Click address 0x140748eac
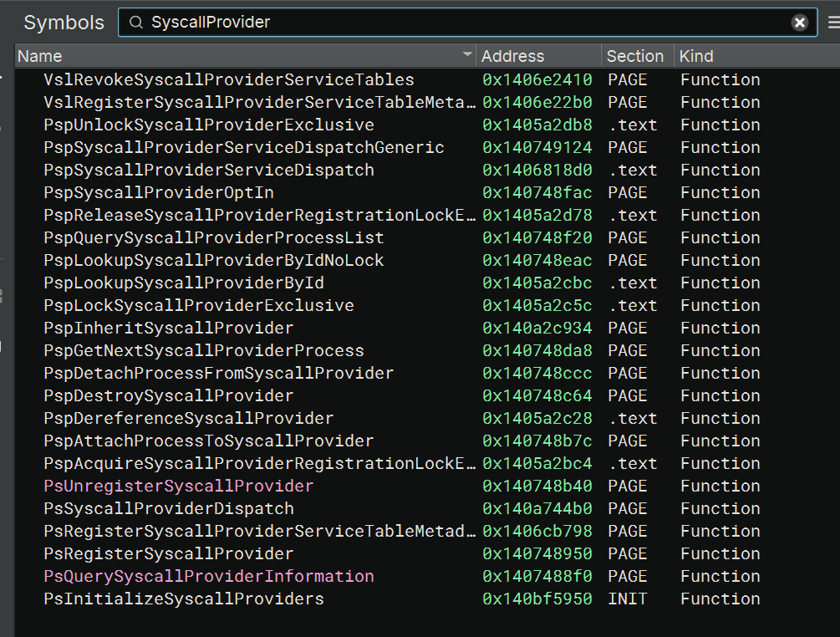Image resolution: width=840 pixels, height=637 pixels. (x=537, y=260)
